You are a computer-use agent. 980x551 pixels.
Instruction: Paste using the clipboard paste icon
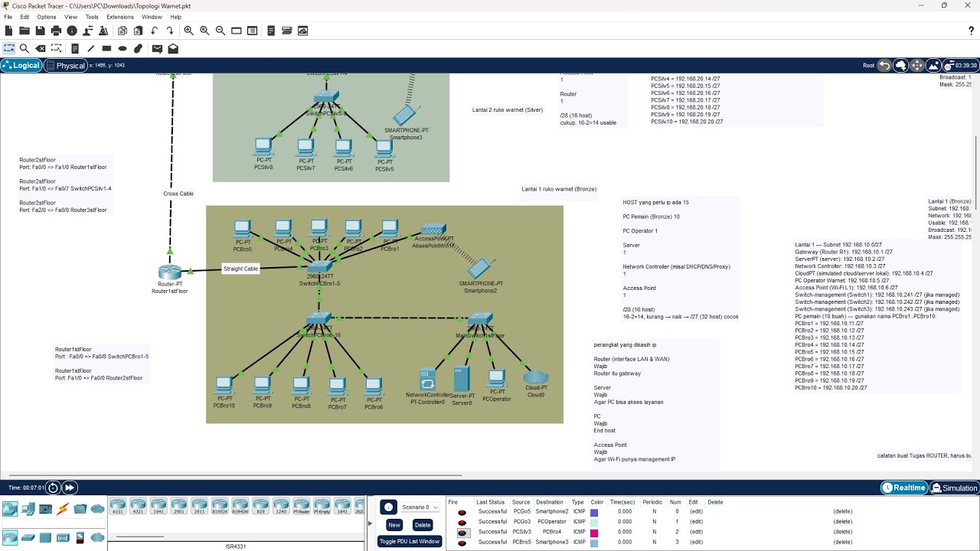(x=138, y=31)
